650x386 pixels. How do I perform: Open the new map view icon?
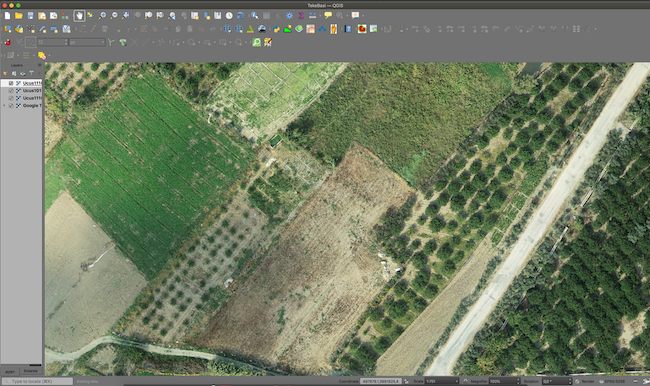[x=194, y=16]
